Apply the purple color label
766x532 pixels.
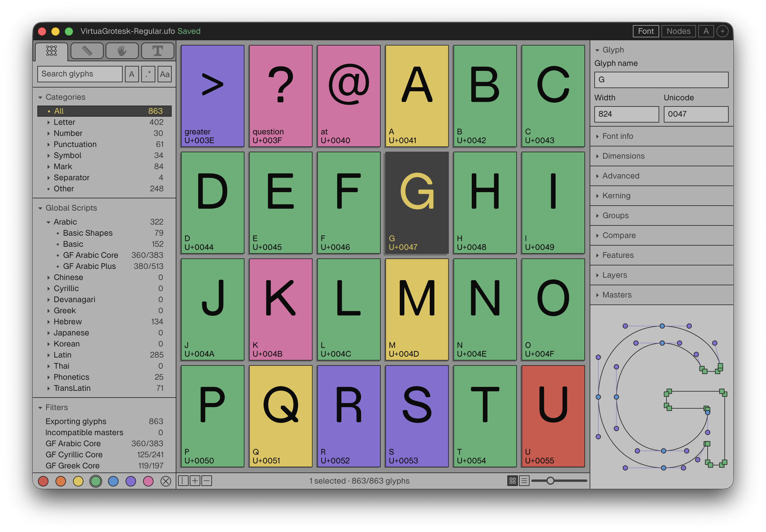131,481
